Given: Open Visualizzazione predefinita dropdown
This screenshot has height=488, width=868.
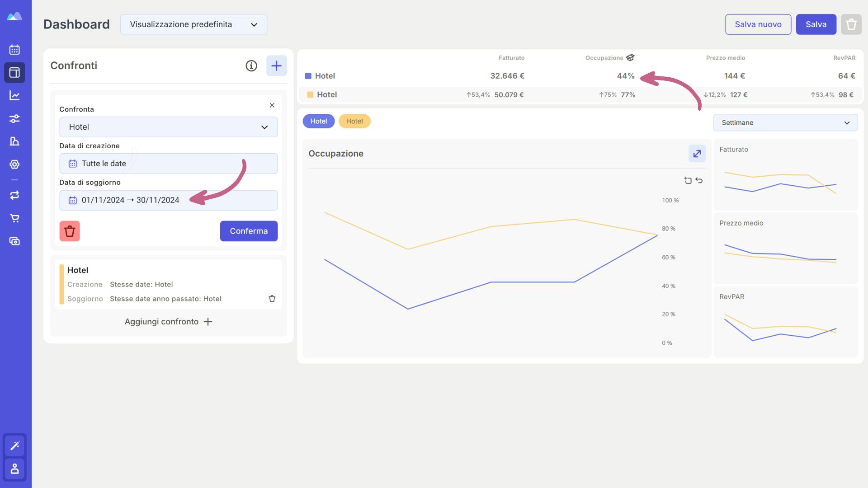Looking at the screenshot, I should (x=193, y=24).
